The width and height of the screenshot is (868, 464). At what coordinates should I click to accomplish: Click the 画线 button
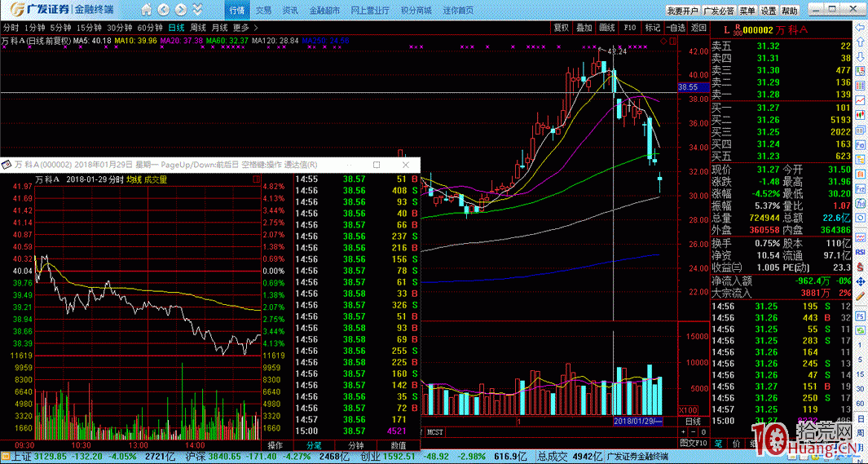(x=606, y=28)
